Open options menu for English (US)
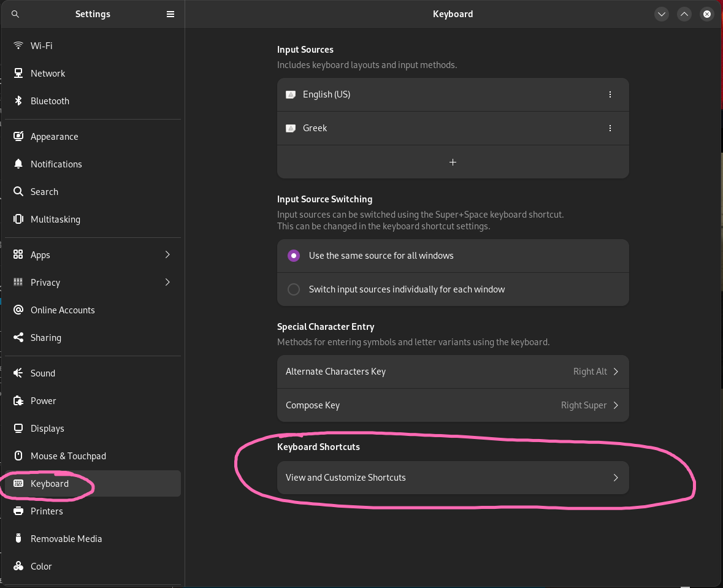The image size is (723, 588). pyautogui.click(x=610, y=94)
